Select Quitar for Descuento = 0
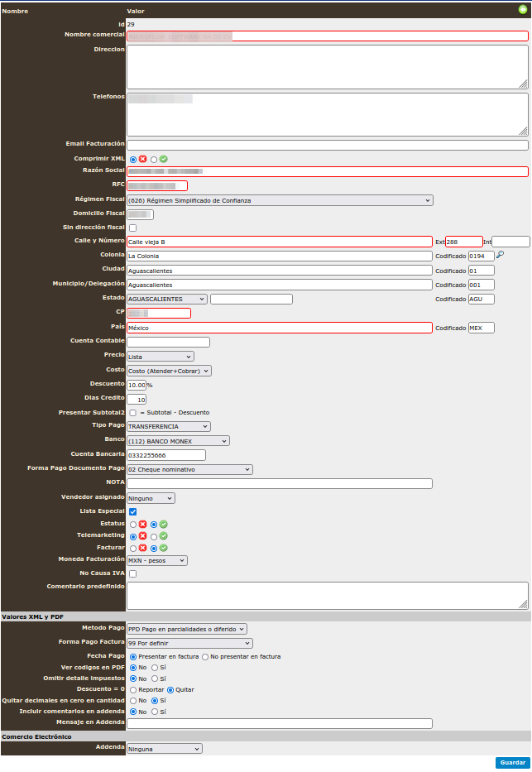The width and height of the screenshot is (532, 772). pos(170,690)
